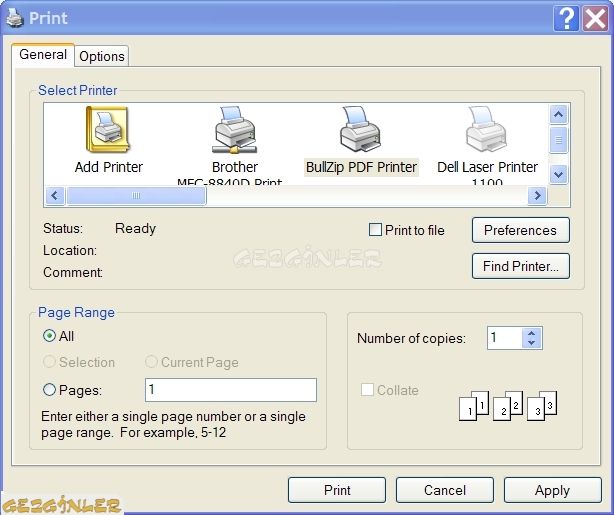Click the help question mark button
This screenshot has height=515, width=614.
click(x=566, y=18)
